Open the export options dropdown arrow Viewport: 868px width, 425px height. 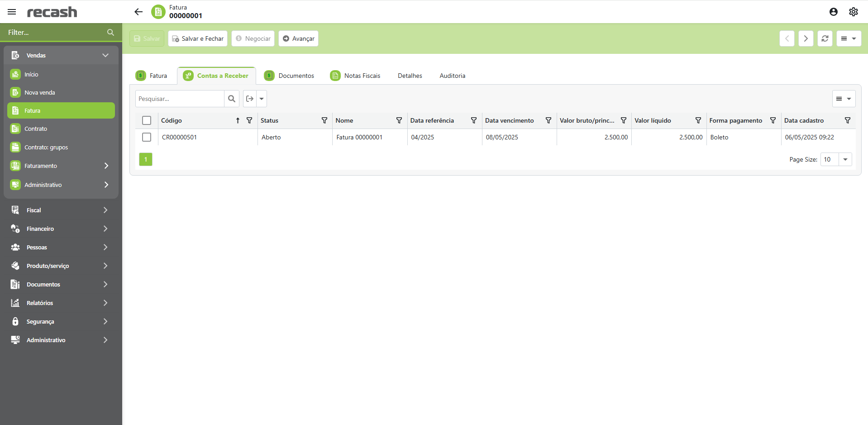[262, 99]
